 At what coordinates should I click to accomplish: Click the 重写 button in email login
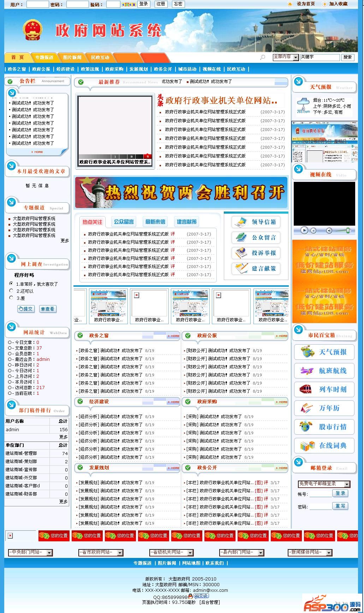point(340,506)
